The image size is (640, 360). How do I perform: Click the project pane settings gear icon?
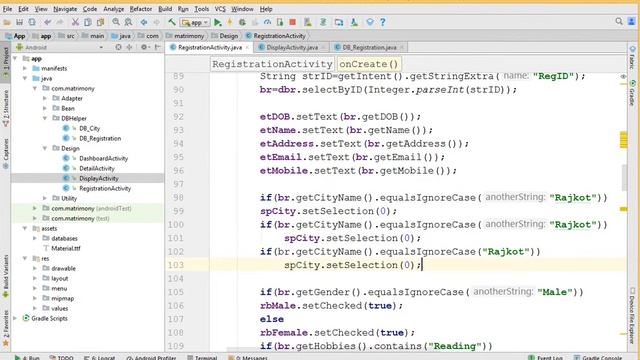(x=144, y=47)
